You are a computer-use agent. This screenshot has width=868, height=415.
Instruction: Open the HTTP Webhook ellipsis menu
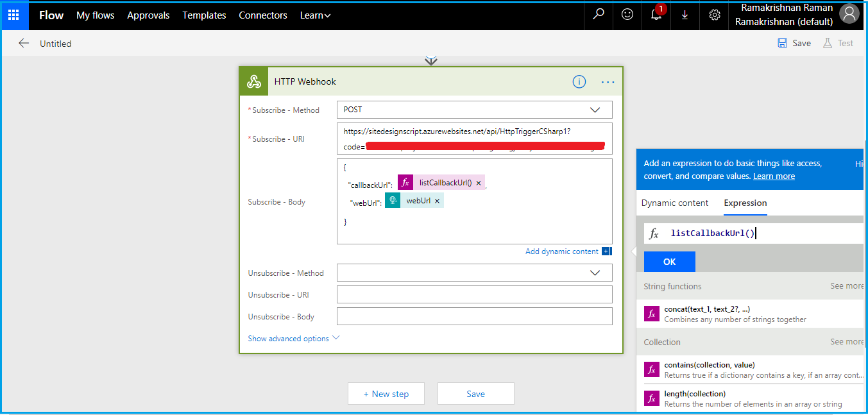(608, 81)
